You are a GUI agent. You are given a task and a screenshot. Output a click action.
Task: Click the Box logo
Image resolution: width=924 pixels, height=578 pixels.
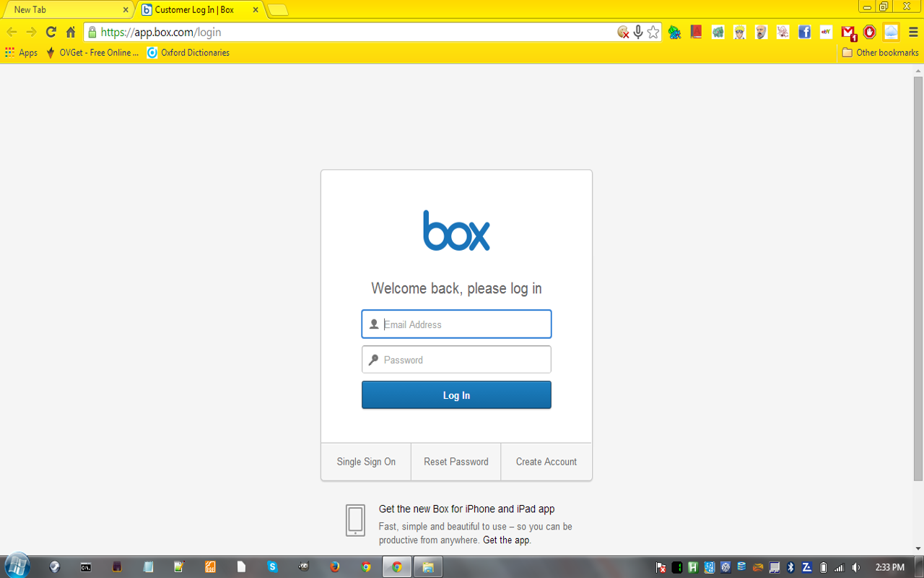(456, 230)
